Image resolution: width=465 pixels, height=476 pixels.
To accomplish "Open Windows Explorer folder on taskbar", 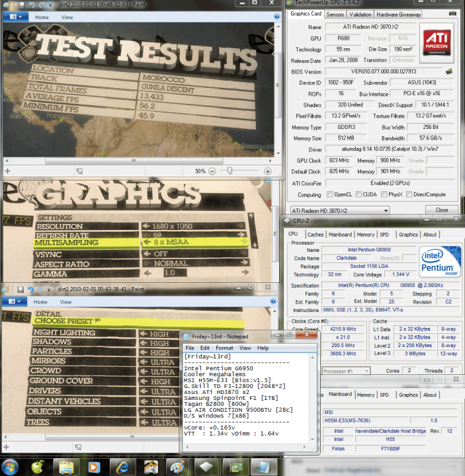I will point(66,467).
